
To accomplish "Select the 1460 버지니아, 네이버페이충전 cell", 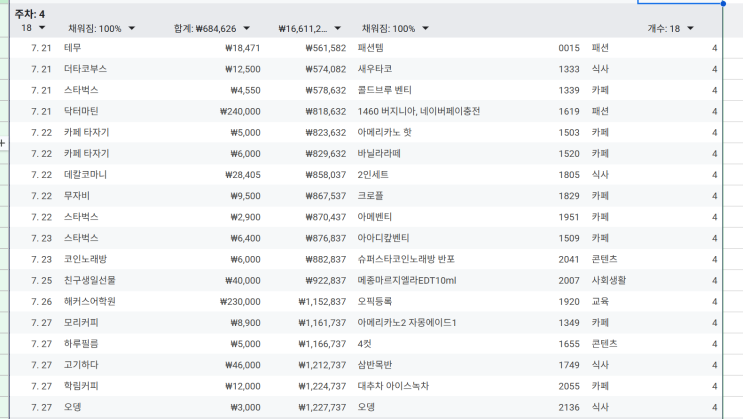I will (x=418, y=111).
